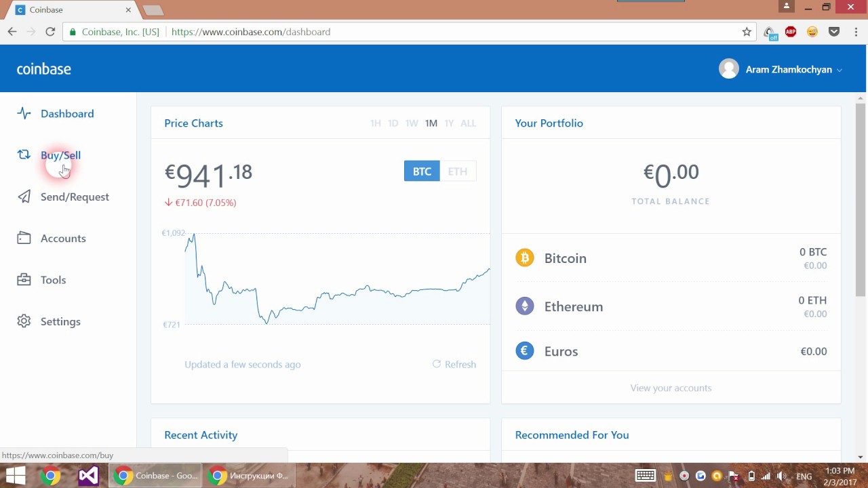Click the 'Updated a few seconds ago' text
The width and height of the screenshot is (868, 488).
pyautogui.click(x=243, y=365)
